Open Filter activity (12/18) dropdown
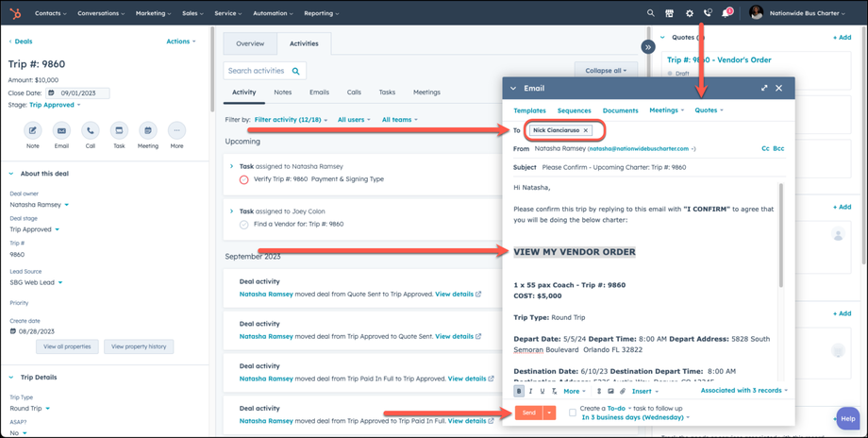The image size is (868, 438). pyautogui.click(x=291, y=120)
